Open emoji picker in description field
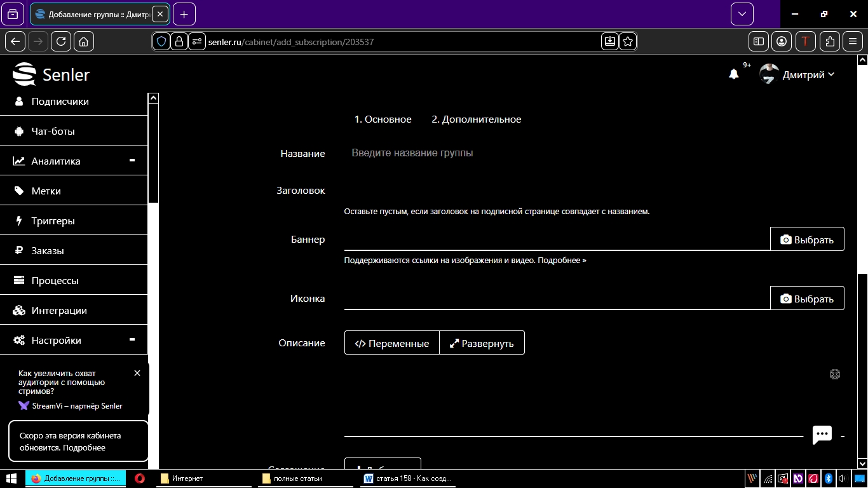The width and height of the screenshot is (868, 488). point(835,374)
